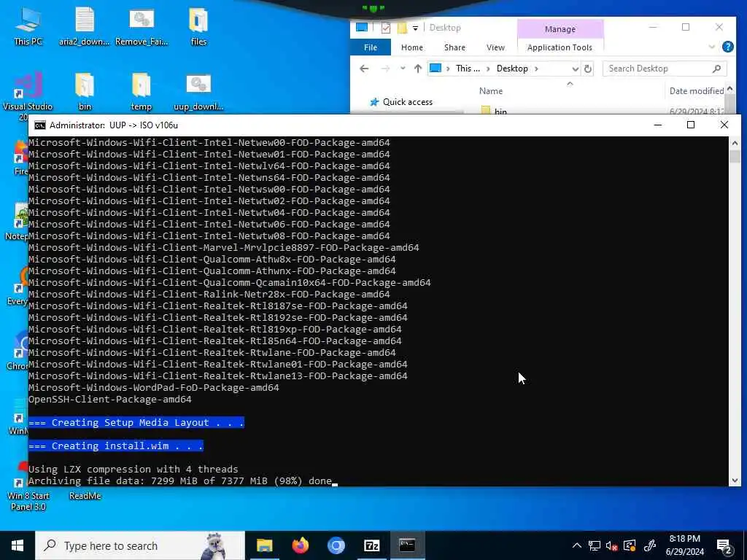Screen dimensions: 747x560
Task: Click Microsoft-Windows-WordPad-FoD-Package-amd64 line
Action: tap(153, 388)
